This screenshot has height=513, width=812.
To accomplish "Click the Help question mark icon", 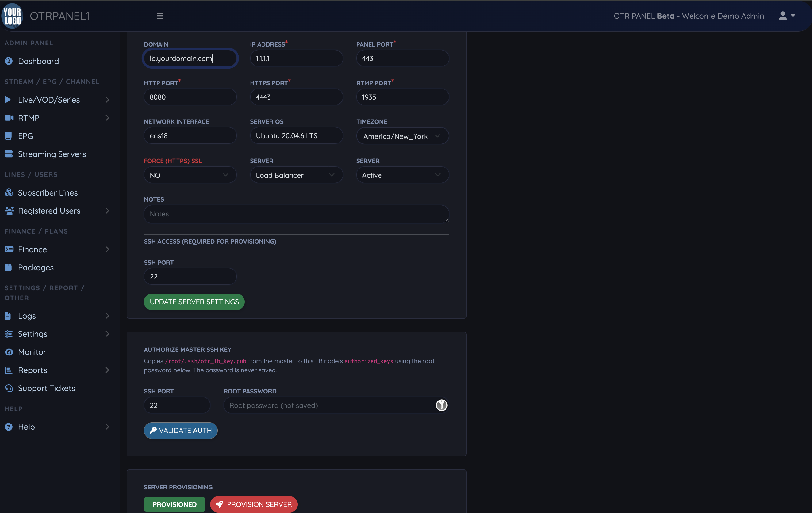I will coord(9,427).
